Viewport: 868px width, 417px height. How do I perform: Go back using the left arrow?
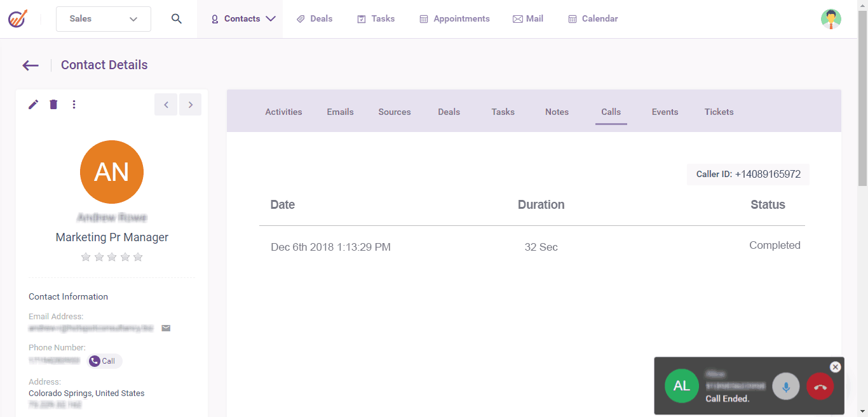coord(31,65)
